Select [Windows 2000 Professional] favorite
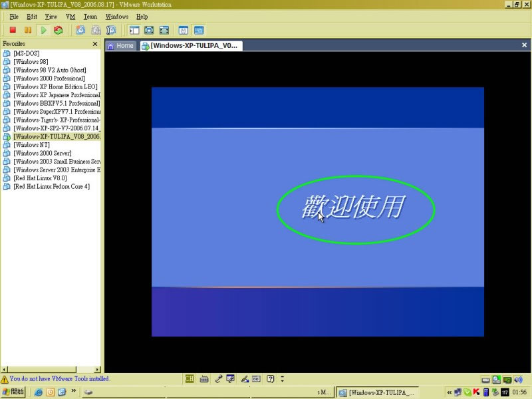Screen dimensions: 532x399 tap(49, 78)
